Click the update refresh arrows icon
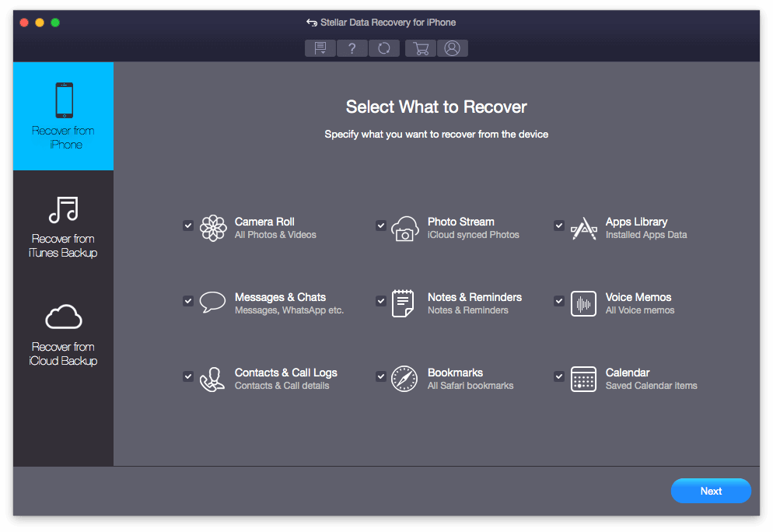 pos(384,48)
